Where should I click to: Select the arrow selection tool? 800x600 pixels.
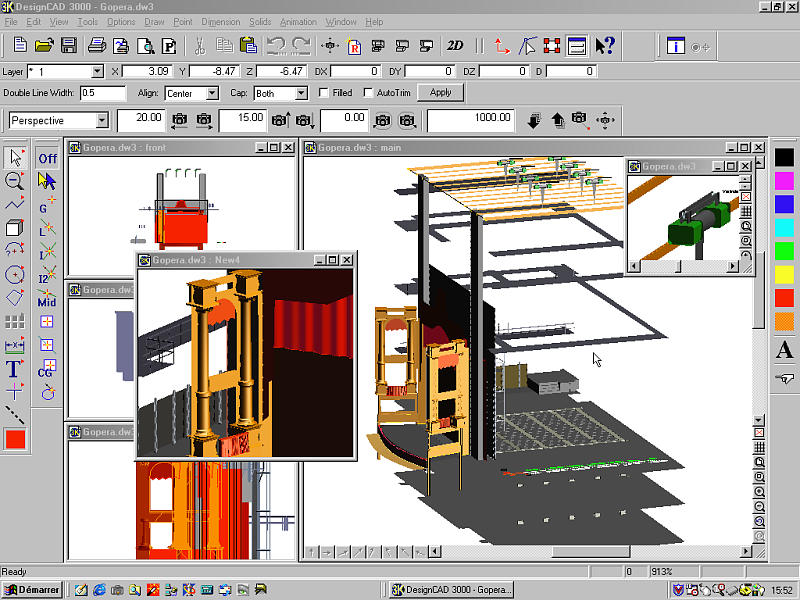(15, 157)
